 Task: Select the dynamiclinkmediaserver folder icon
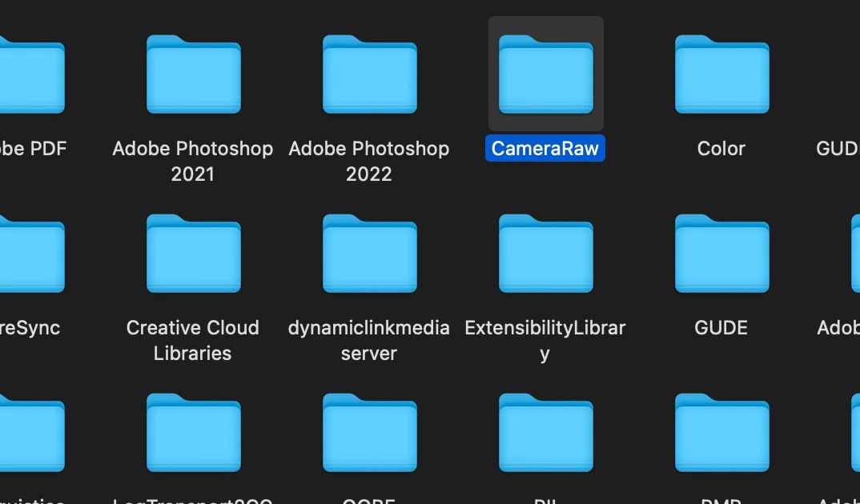pyautogui.click(x=370, y=253)
